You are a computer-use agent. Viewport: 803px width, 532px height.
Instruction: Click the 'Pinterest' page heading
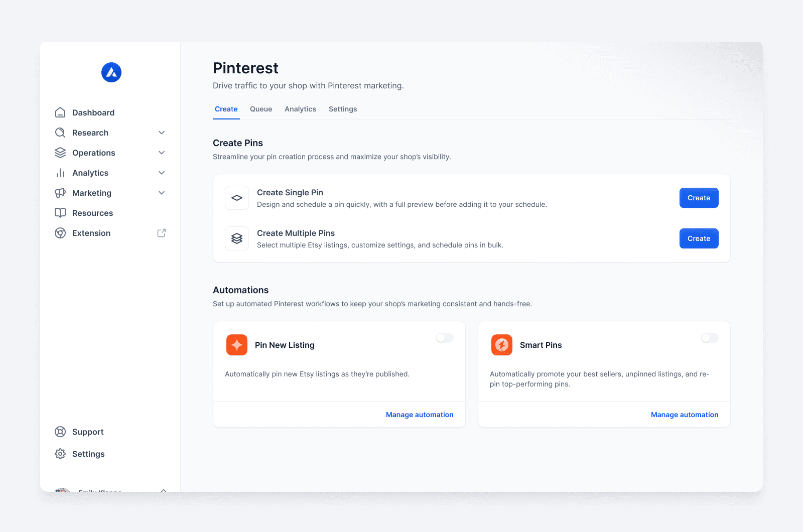[x=245, y=68]
